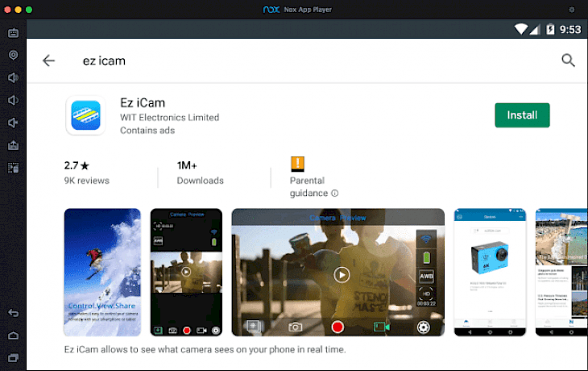Click the 'Ez iCam' app title
Screen dimensions: 588x371
[x=143, y=103]
